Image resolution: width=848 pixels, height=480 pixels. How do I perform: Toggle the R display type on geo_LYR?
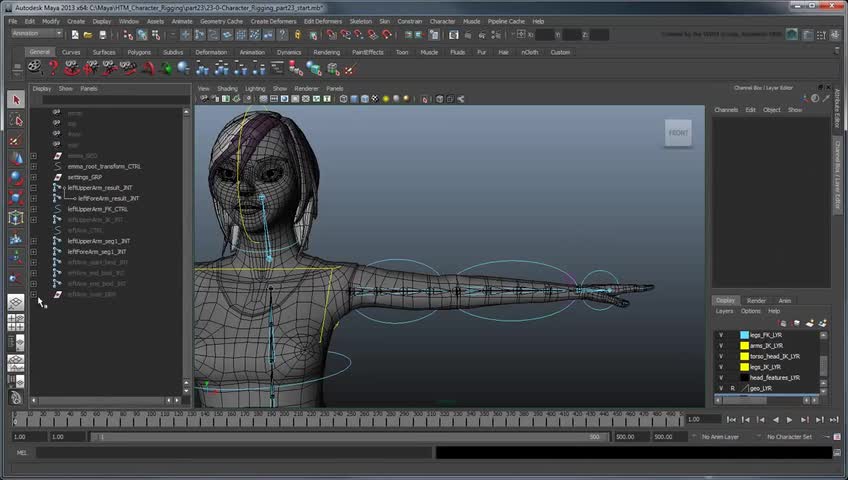732,388
